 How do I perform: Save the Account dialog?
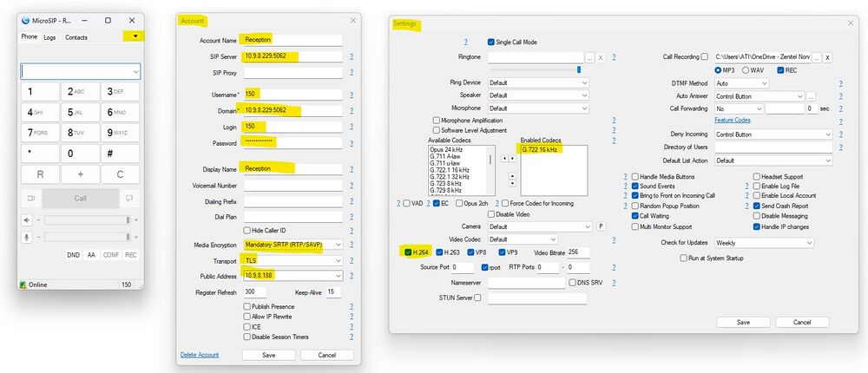click(268, 355)
